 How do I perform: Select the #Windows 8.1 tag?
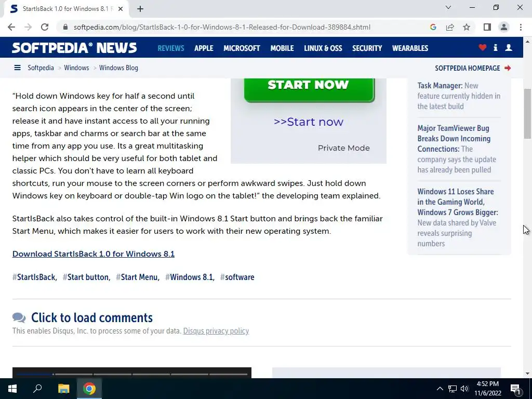190,277
